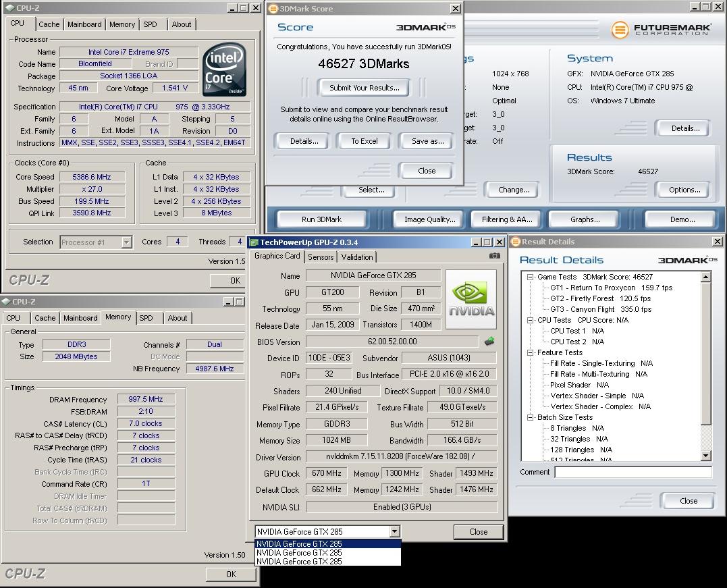Screen dimensions: 727x588
Task: Click the To Excel button
Action: click(x=365, y=141)
